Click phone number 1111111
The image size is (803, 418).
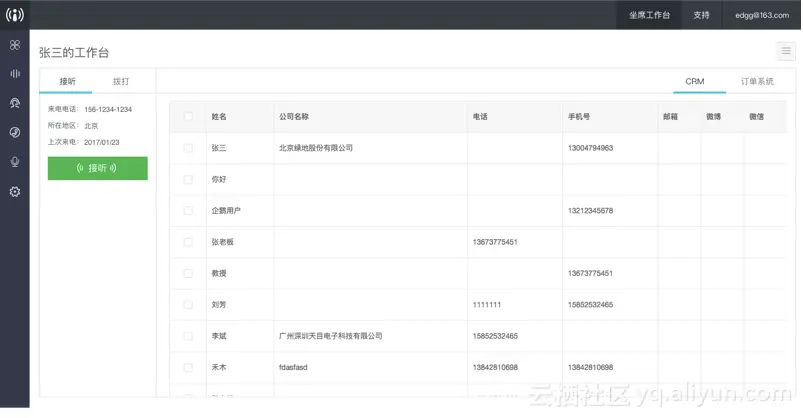[487, 305]
